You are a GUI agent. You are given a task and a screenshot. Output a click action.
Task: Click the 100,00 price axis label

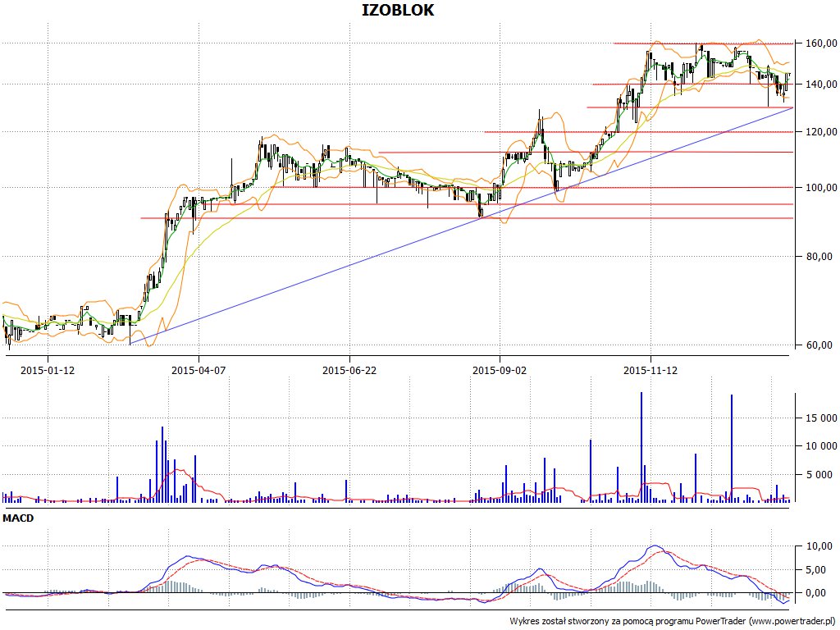pyautogui.click(x=821, y=188)
